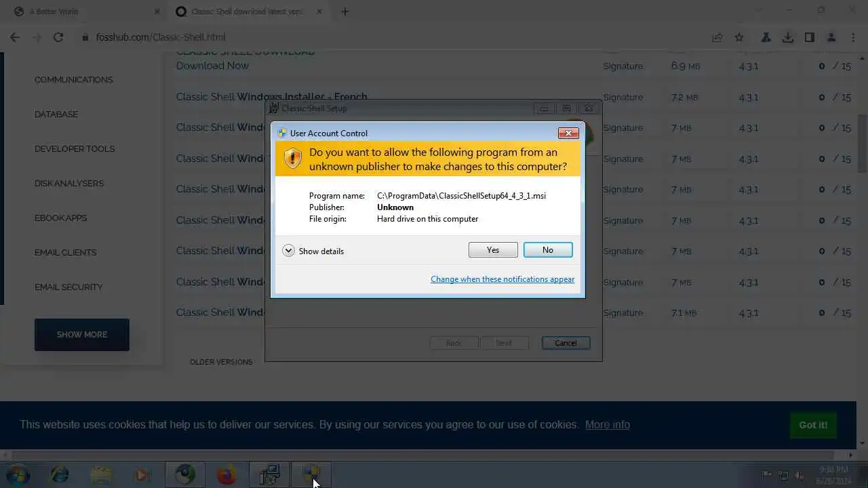
Task: Click the OLDER VERSIONS heading
Action: pyautogui.click(x=221, y=362)
